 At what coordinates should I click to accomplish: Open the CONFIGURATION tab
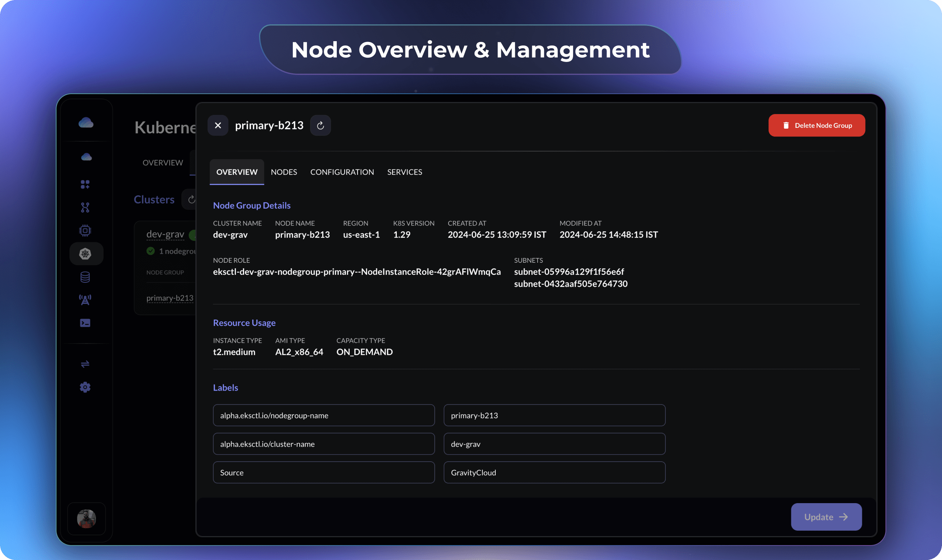tap(342, 172)
